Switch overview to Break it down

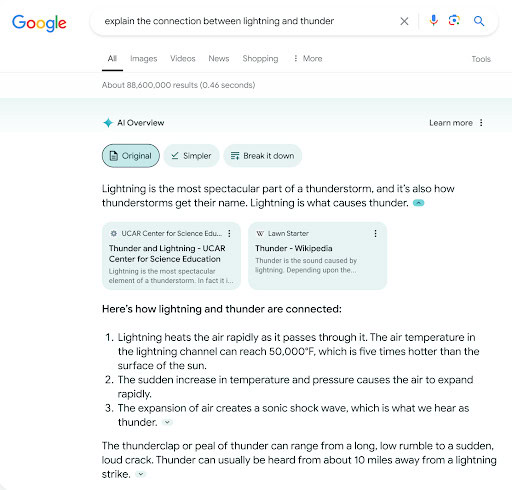[x=263, y=156]
